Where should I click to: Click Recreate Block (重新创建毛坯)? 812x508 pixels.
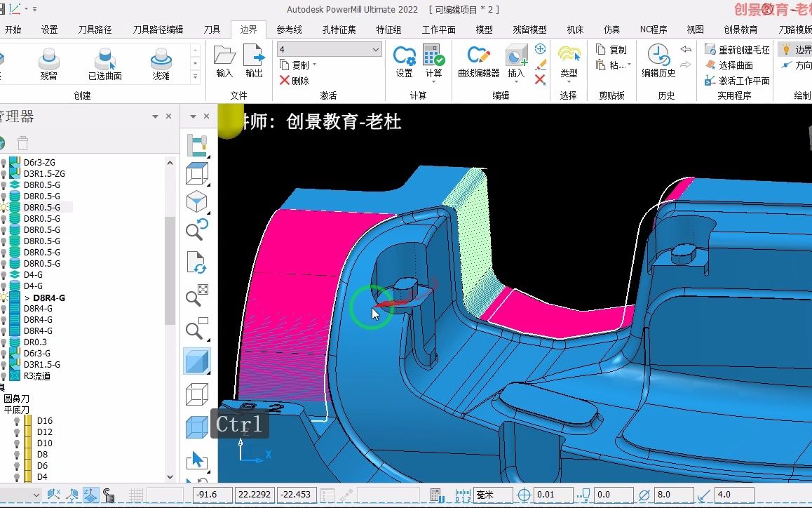coord(738,50)
